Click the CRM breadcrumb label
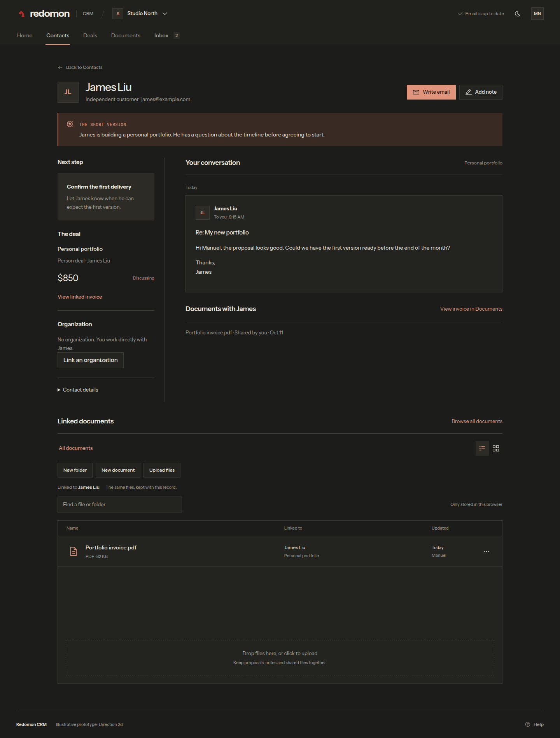The height and width of the screenshot is (738, 560). tap(88, 14)
